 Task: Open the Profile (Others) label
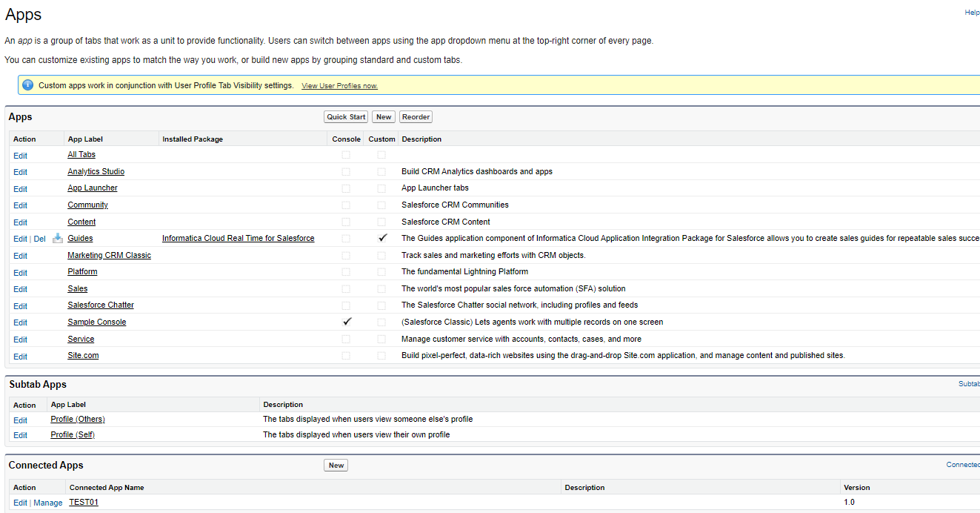click(x=78, y=419)
